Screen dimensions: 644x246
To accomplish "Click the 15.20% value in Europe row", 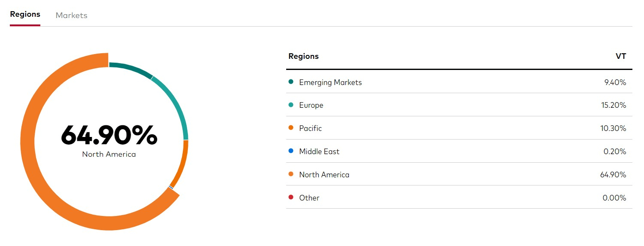I will 613,106.
